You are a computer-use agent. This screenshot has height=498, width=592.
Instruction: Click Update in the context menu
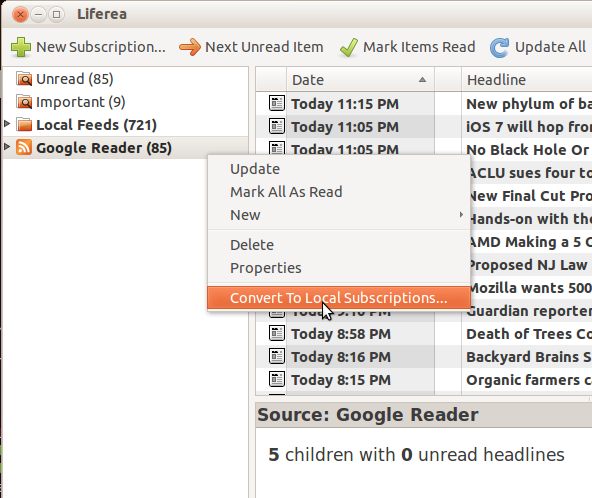pos(255,169)
